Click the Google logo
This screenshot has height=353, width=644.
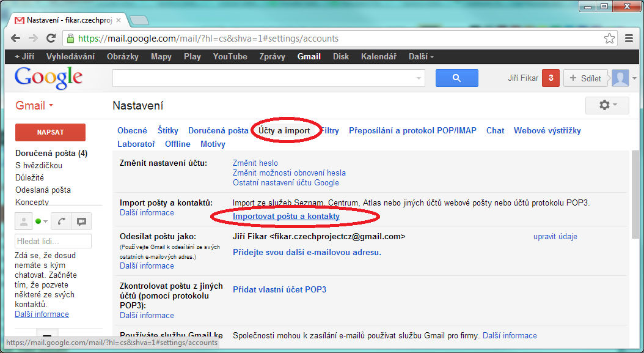pyautogui.click(x=48, y=78)
